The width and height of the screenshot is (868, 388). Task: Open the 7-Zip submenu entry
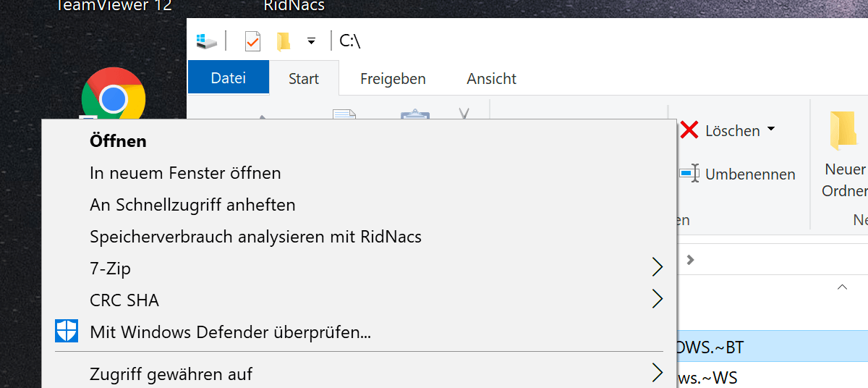[x=359, y=269]
